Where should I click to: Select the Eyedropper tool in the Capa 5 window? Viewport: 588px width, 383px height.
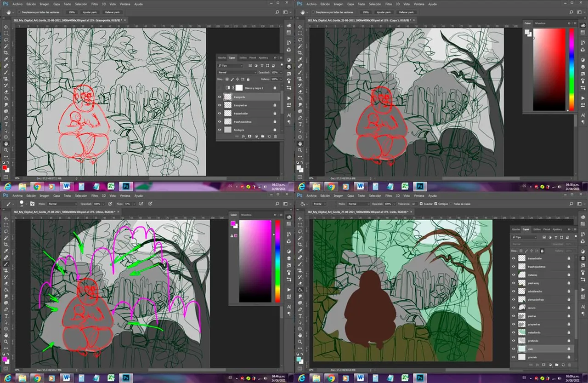[x=300, y=59]
